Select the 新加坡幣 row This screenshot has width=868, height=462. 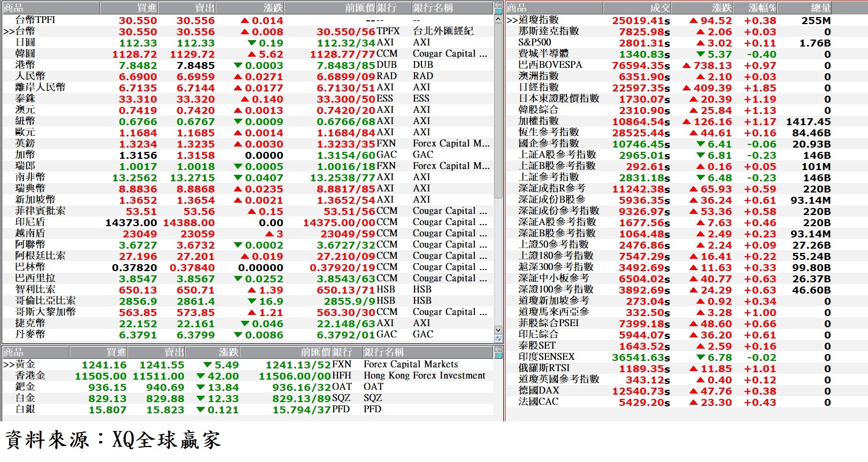pyautogui.click(x=247, y=199)
